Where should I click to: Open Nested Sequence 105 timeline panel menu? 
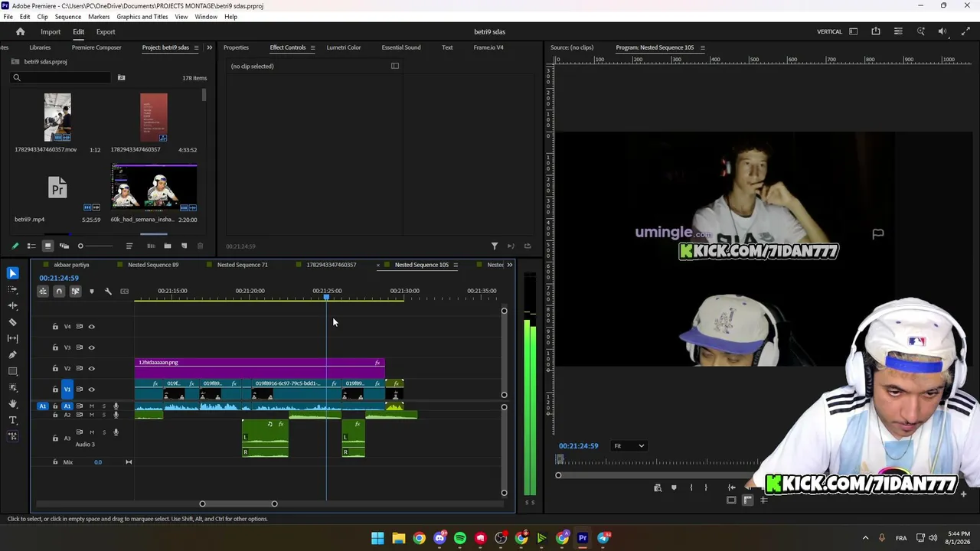[x=456, y=265]
